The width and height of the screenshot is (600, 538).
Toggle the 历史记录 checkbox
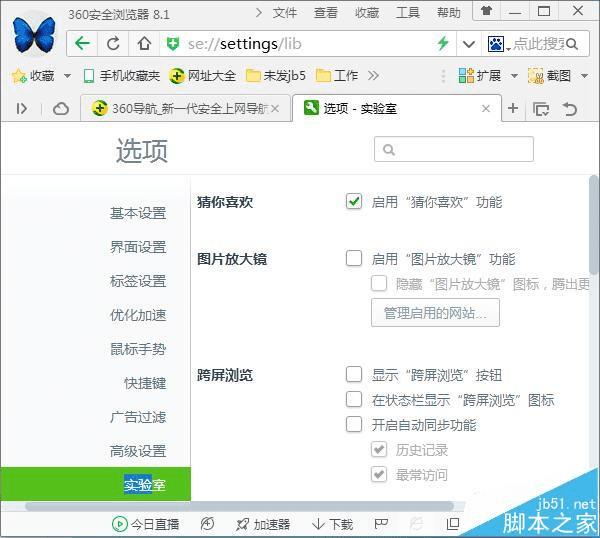[x=379, y=450]
